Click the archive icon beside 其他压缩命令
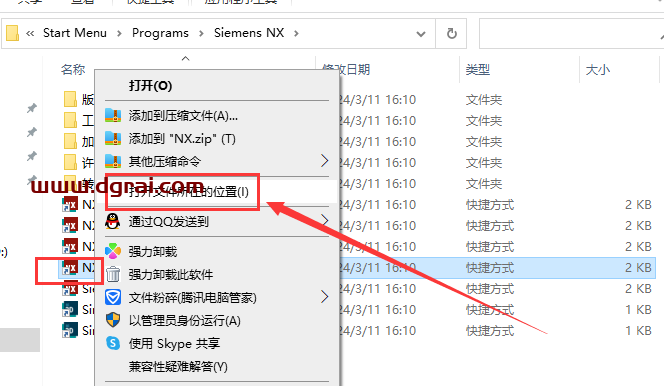 coord(113,161)
